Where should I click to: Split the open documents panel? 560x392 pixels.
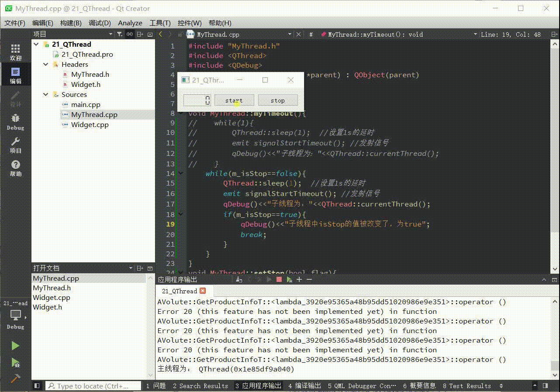[140, 268]
